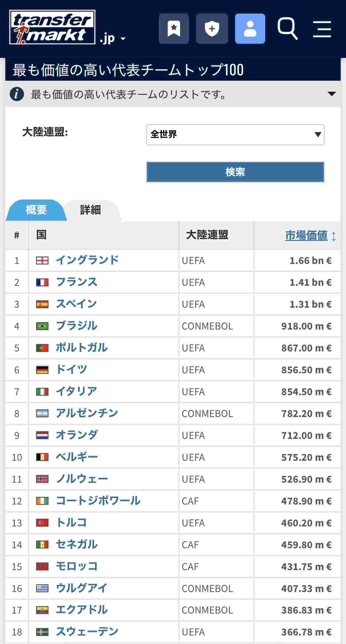Click the Norway flag icon
The width and height of the screenshot is (346, 644).
coord(42,479)
